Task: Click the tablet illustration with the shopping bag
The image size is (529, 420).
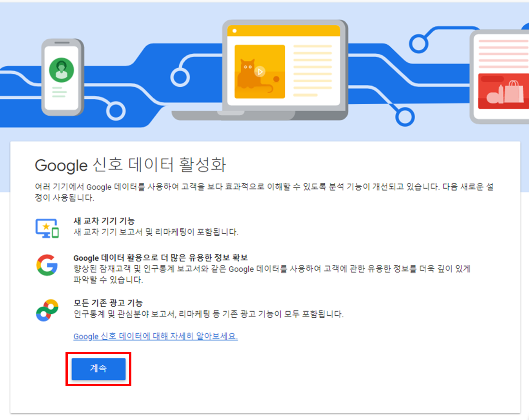Action: coord(499,77)
